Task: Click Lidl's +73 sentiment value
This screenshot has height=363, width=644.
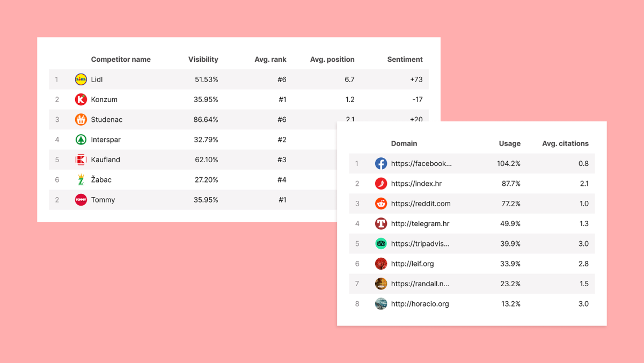Action: (416, 79)
